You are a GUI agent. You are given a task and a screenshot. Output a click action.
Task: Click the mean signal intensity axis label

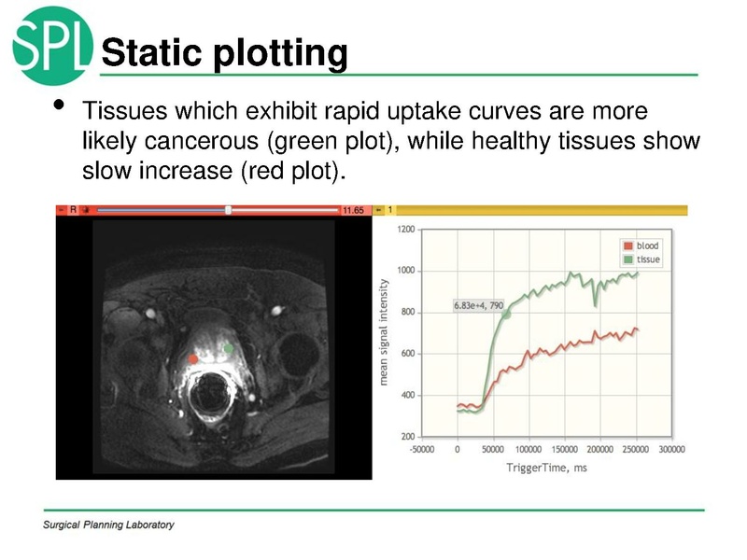384,331
